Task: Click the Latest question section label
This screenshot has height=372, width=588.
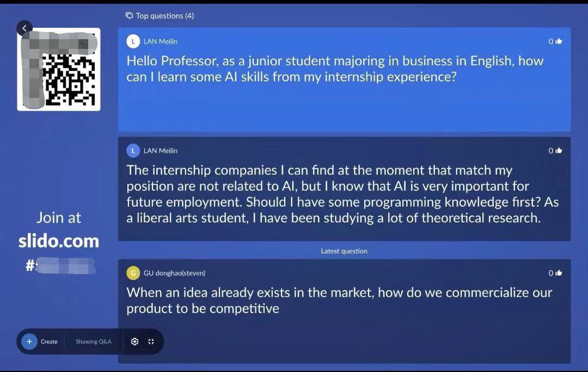Action: pyautogui.click(x=344, y=251)
